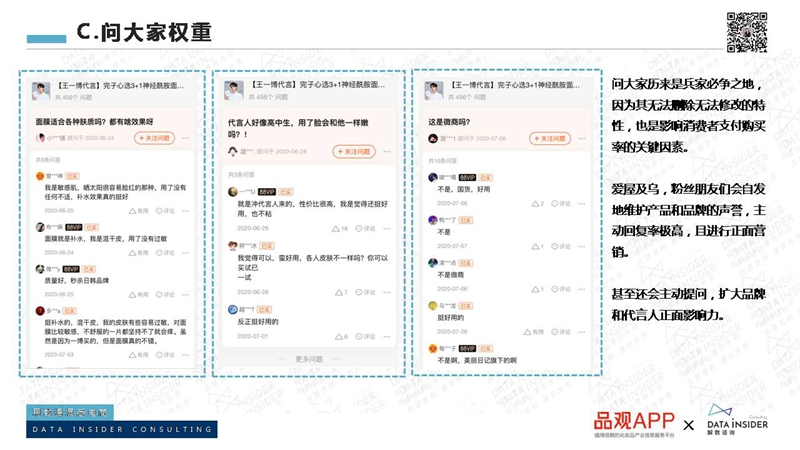
Task: Open asker avatar under '代言人好像高中生' question
Action: (233, 152)
